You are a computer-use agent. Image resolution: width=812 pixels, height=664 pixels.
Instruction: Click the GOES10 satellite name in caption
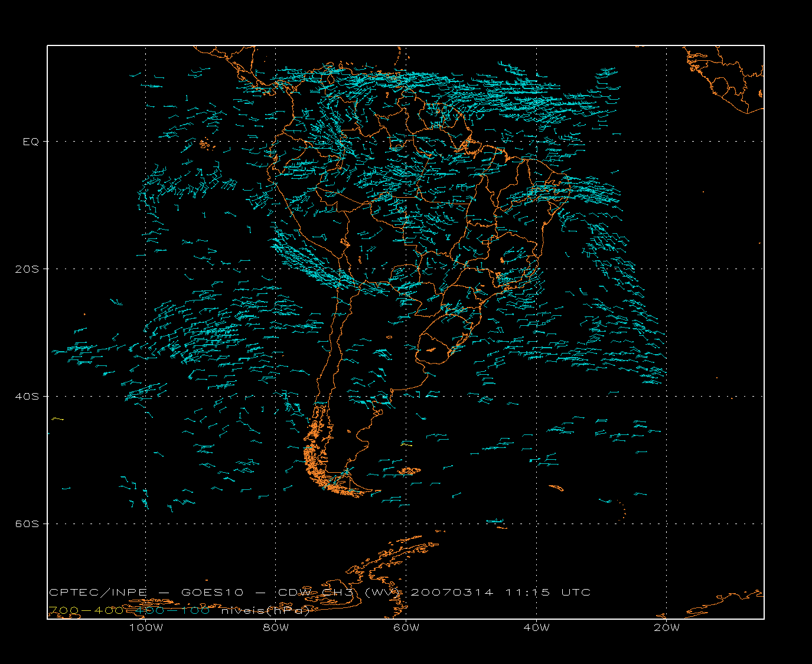(213, 592)
